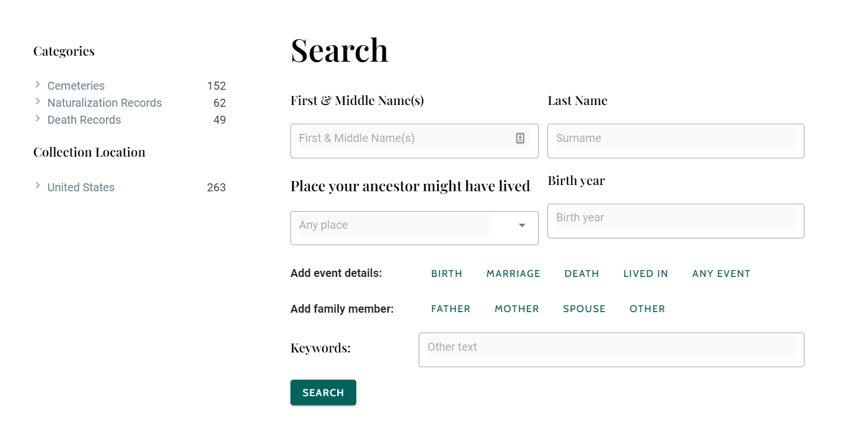868x437 pixels.
Task: Add BIRTH event details
Action: [x=446, y=274]
